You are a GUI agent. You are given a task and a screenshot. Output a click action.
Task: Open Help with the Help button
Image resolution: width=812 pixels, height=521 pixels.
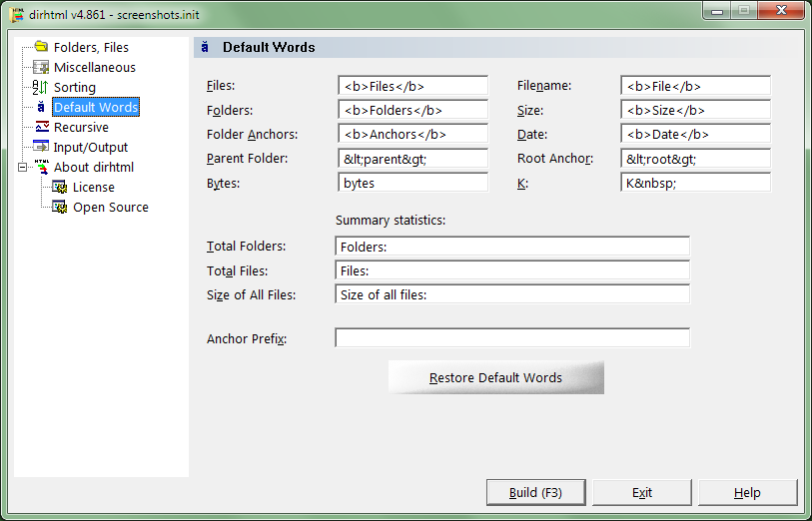(x=747, y=492)
